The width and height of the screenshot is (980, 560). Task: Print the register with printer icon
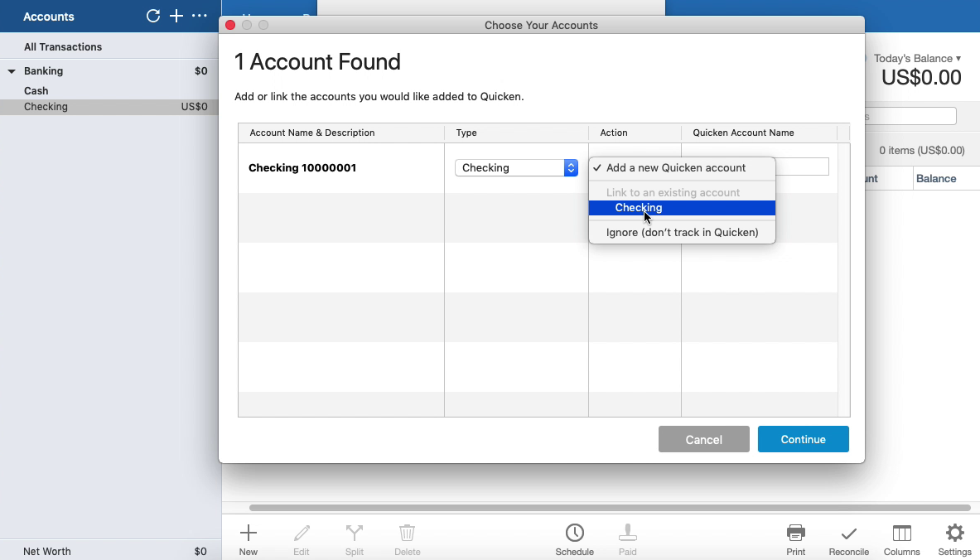click(795, 540)
